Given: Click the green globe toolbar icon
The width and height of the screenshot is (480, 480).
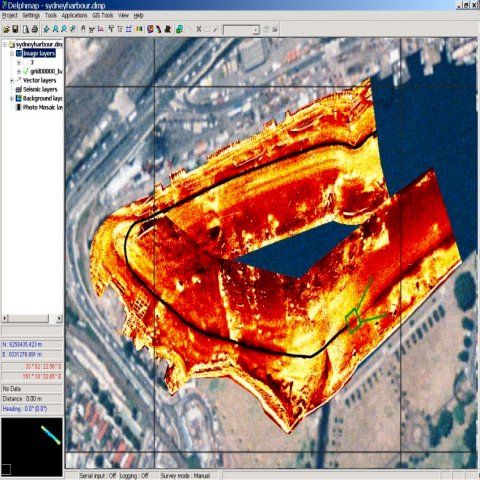Looking at the screenshot, I should tap(179, 30).
